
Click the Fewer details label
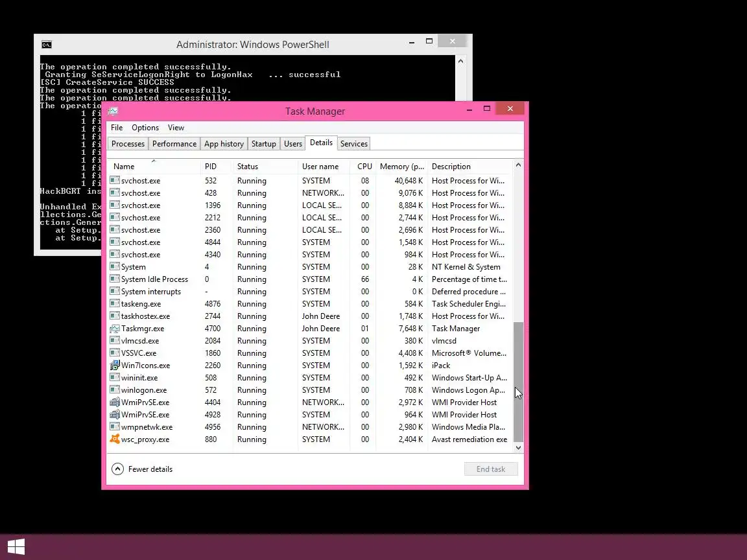pos(150,469)
